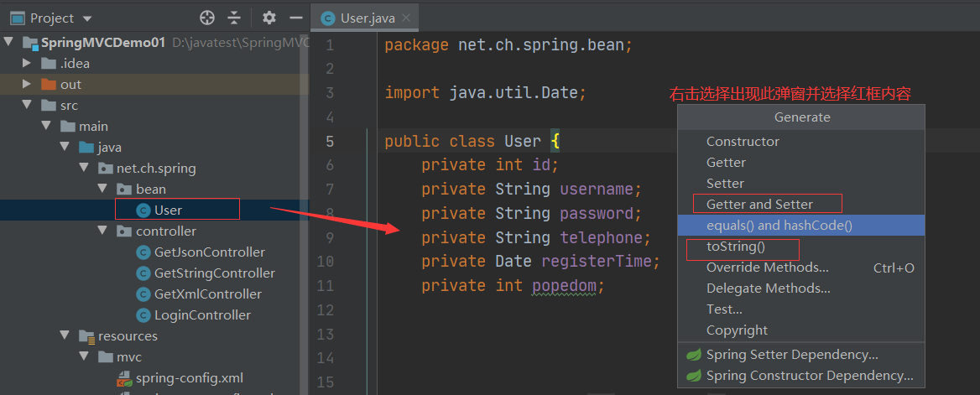Collapse the net.ch.spring package
980x395 pixels.
[84, 168]
